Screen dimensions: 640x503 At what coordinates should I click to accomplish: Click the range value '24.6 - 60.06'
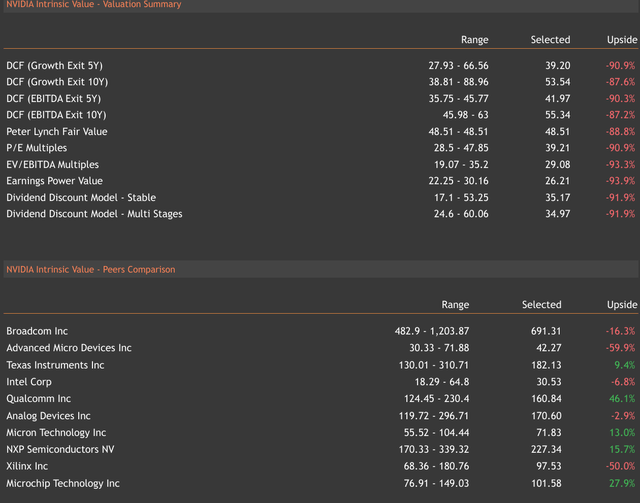click(461, 214)
